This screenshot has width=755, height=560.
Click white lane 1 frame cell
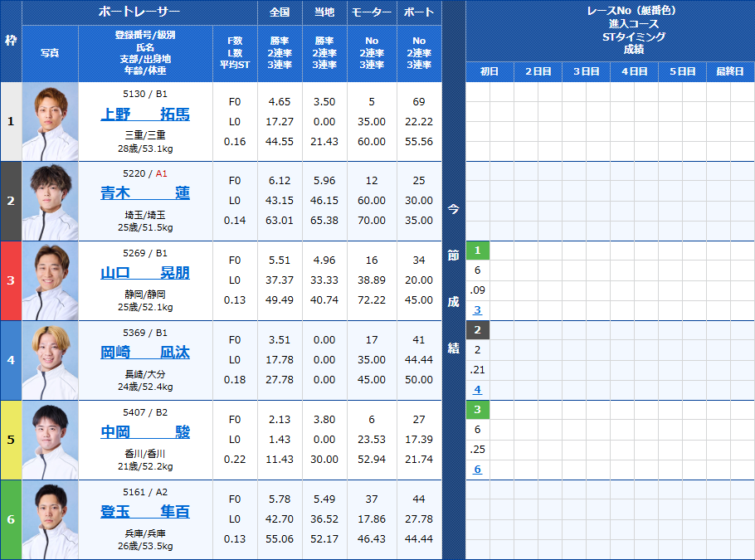(x=11, y=121)
